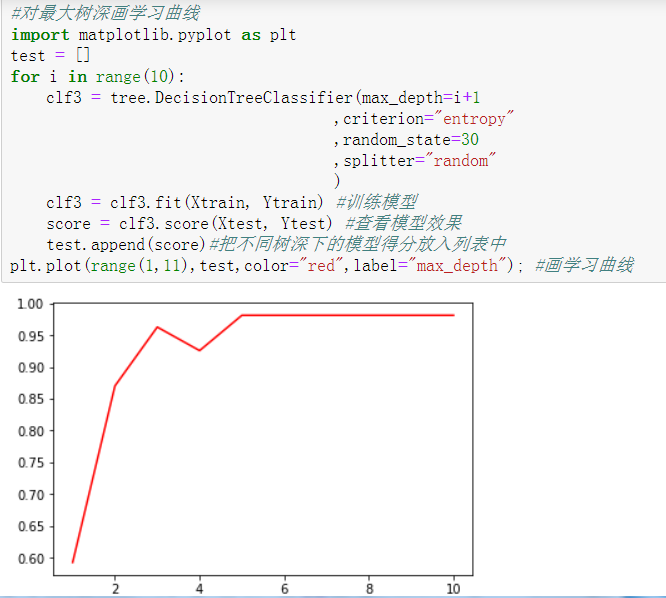
Task: Click the 'test = []' code line
Action: point(50,56)
